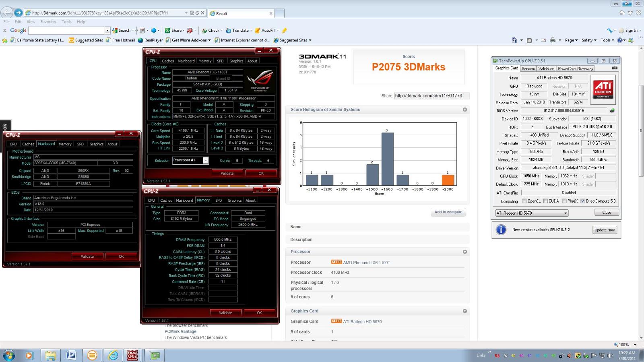Screen dimensions: 644x362
Task: Click the read mail envelope icon
Action: point(543,40)
